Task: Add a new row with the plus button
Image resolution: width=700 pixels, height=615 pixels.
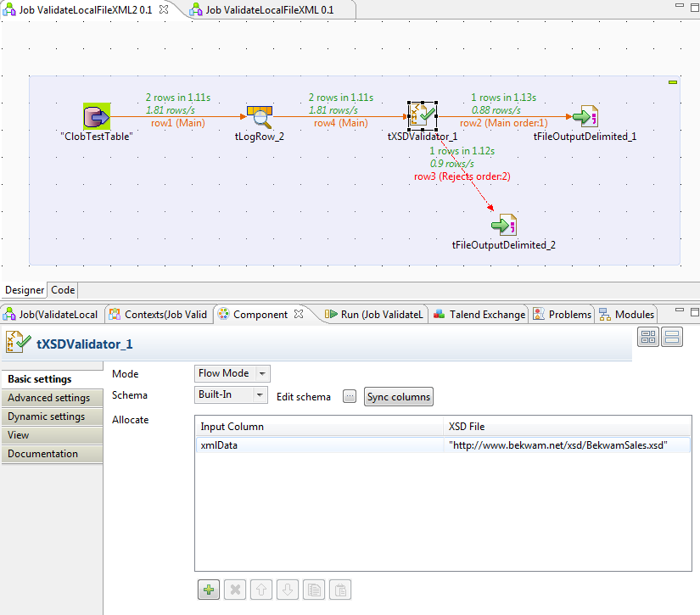Action: click(x=208, y=589)
